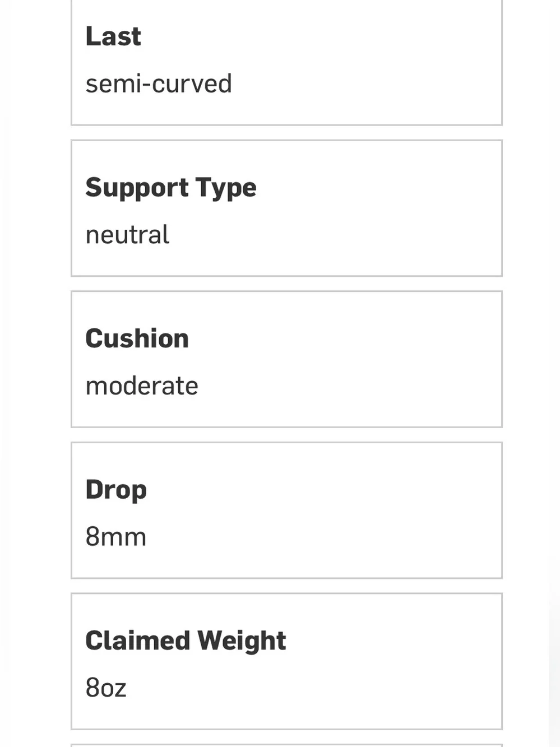Click the "Cushion" heading

(x=137, y=338)
